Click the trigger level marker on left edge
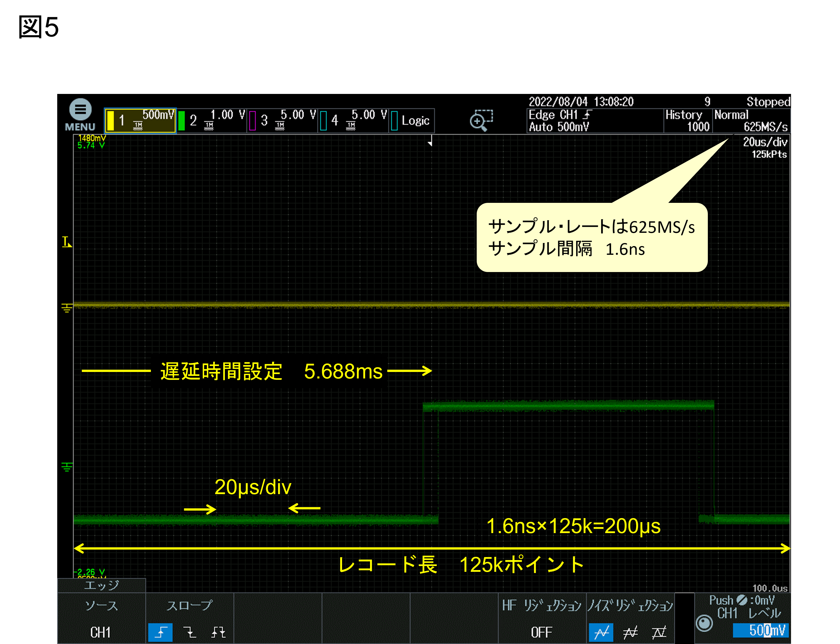 point(67,242)
